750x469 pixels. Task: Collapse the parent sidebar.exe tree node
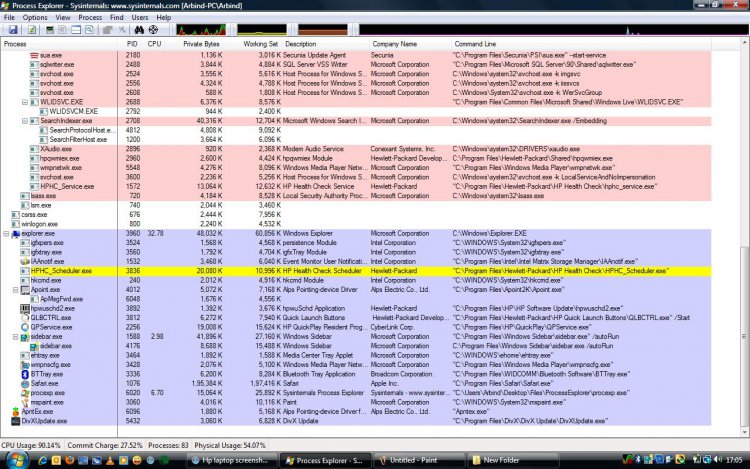click(15, 337)
